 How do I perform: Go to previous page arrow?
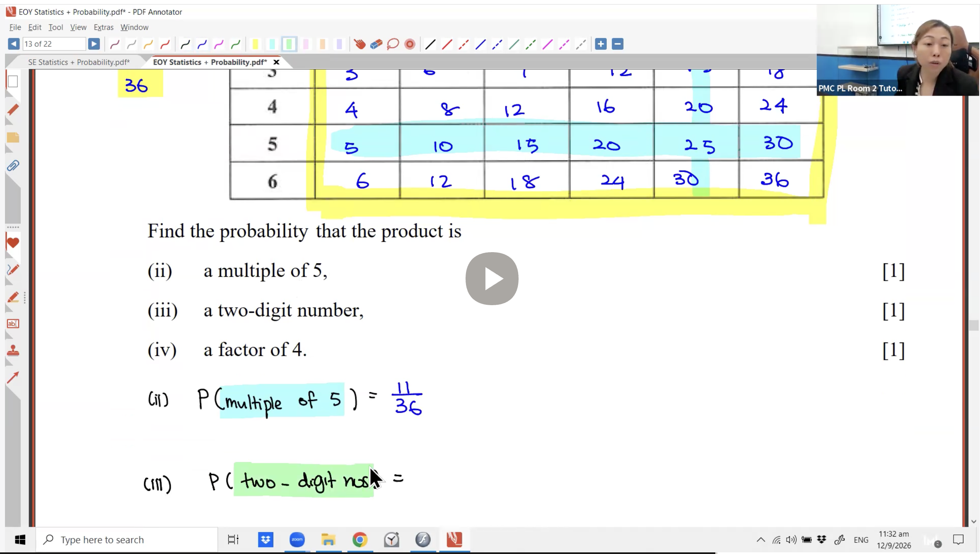pos(13,44)
